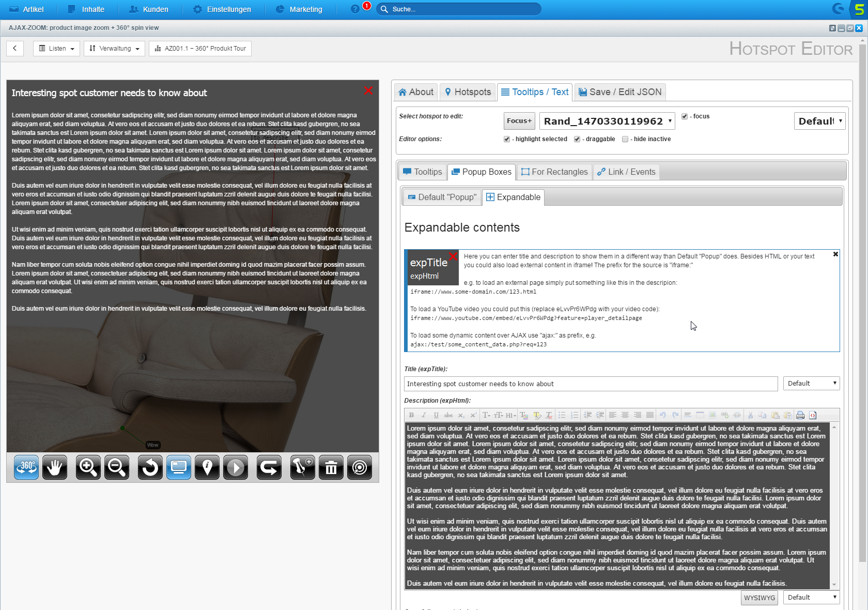868x610 pixels.
Task: Click the curved return arrow icon
Action: coord(269,467)
